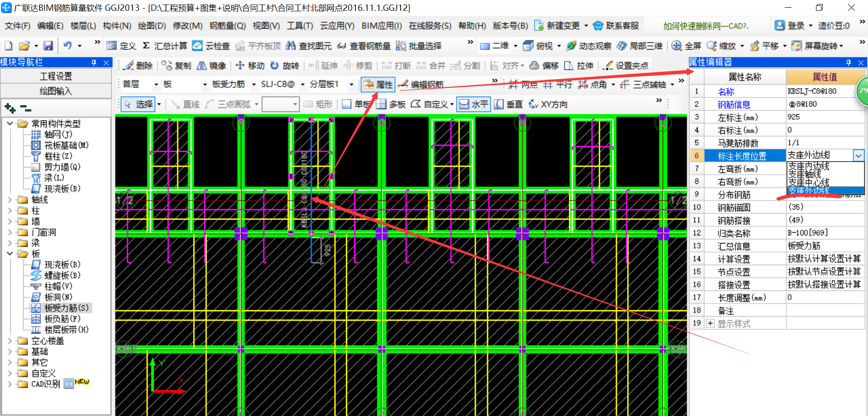Expand 轴线 tree folder
The height and width of the screenshot is (416, 868).
pyautogui.click(x=9, y=199)
